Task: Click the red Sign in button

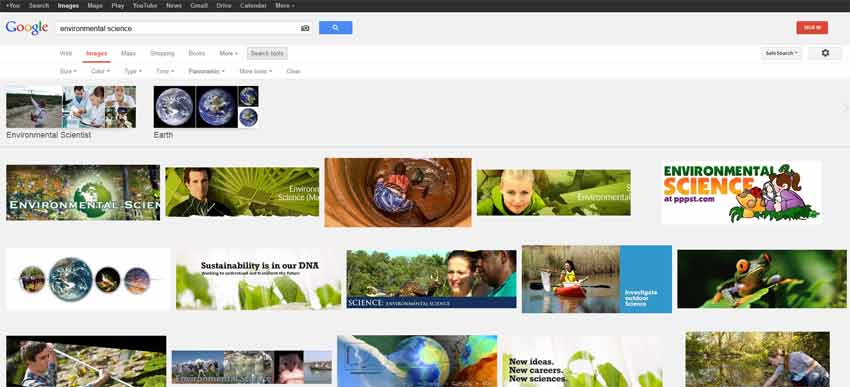Action: tap(812, 28)
